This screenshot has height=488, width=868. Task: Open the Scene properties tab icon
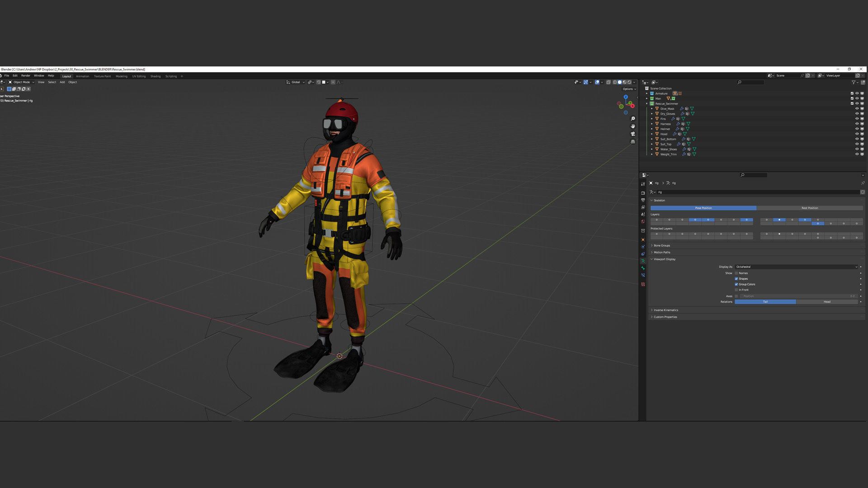point(643,215)
